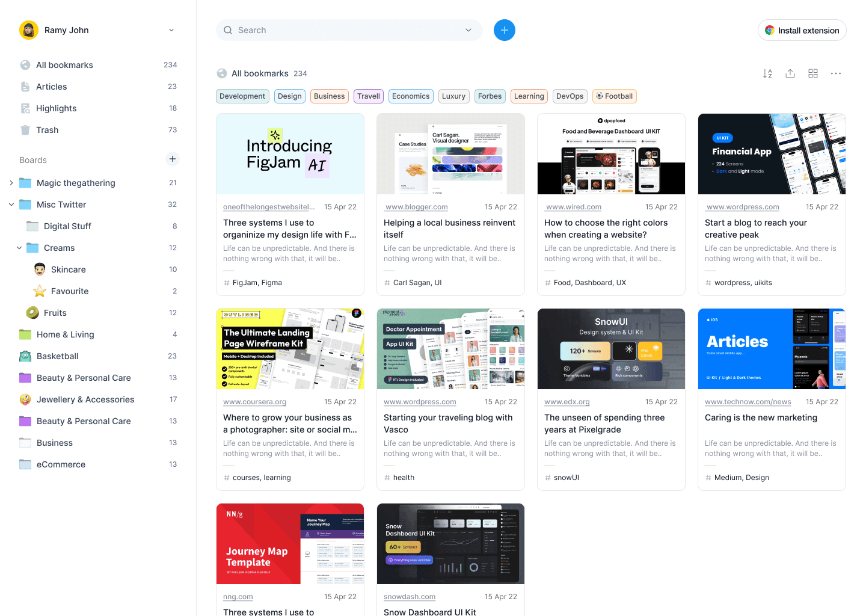Collapse the Creams folder
The image size is (866, 616).
19,248
